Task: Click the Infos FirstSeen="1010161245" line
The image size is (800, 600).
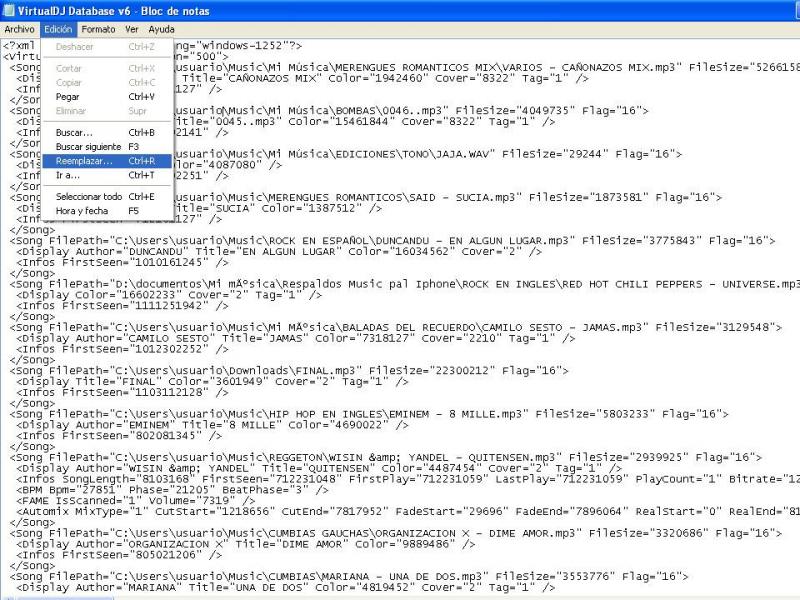Action: click(x=122, y=263)
